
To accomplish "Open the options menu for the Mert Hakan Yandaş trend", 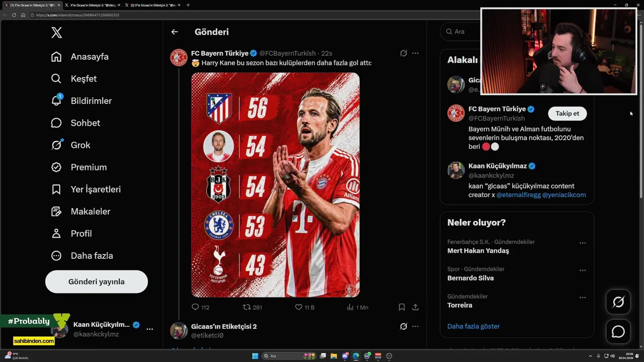I will click(583, 243).
